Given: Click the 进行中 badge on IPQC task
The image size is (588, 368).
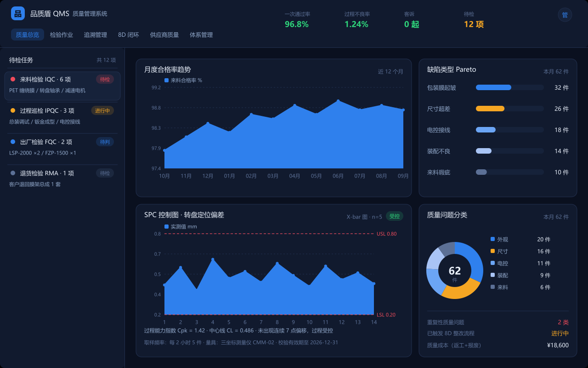Looking at the screenshot, I should click(x=102, y=110).
